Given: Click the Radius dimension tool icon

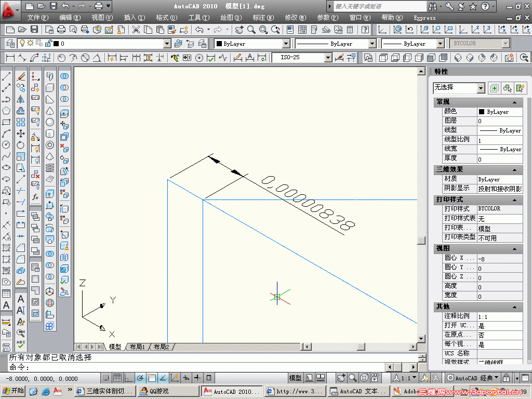Looking at the screenshot, I should 61,58.
